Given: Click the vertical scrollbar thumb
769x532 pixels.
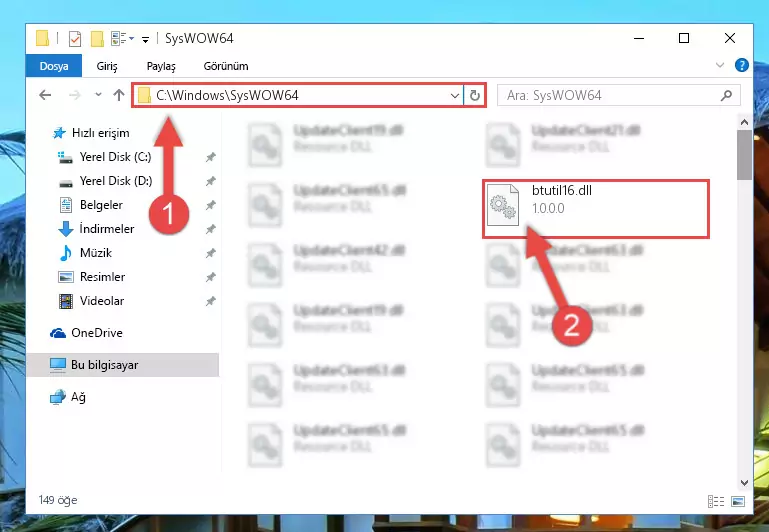Looking at the screenshot, I should (x=744, y=155).
